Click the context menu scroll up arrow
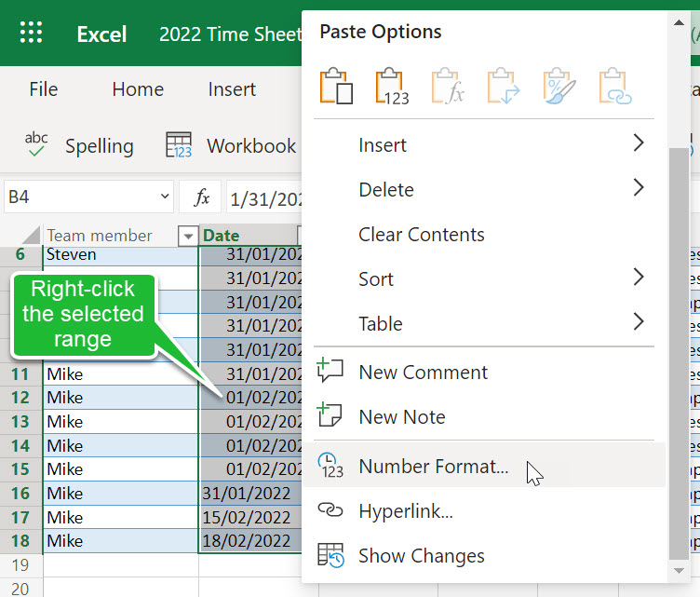700x597 pixels. (x=679, y=22)
